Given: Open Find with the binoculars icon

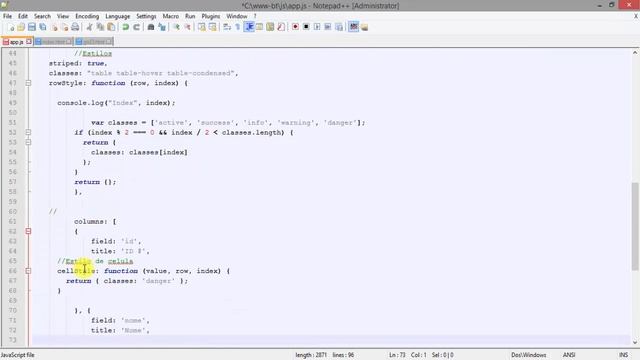Looking at the screenshot, I should pyautogui.click(x=151, y=27).
